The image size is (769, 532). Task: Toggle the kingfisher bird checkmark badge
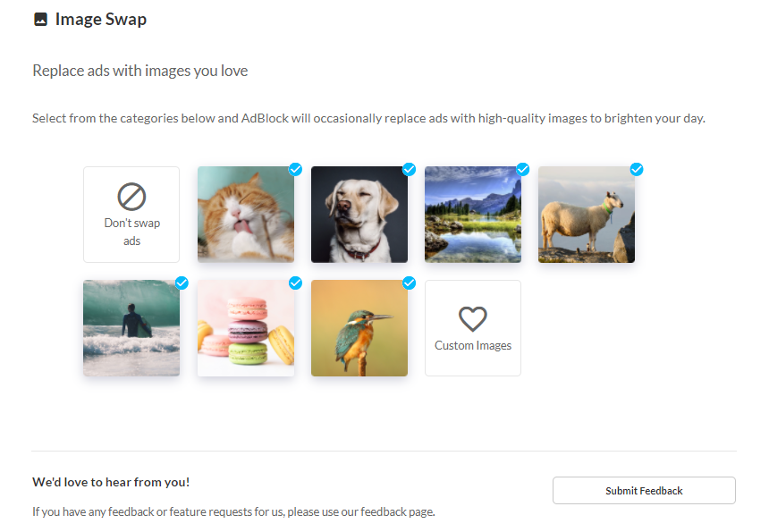[x=409, y=283]
